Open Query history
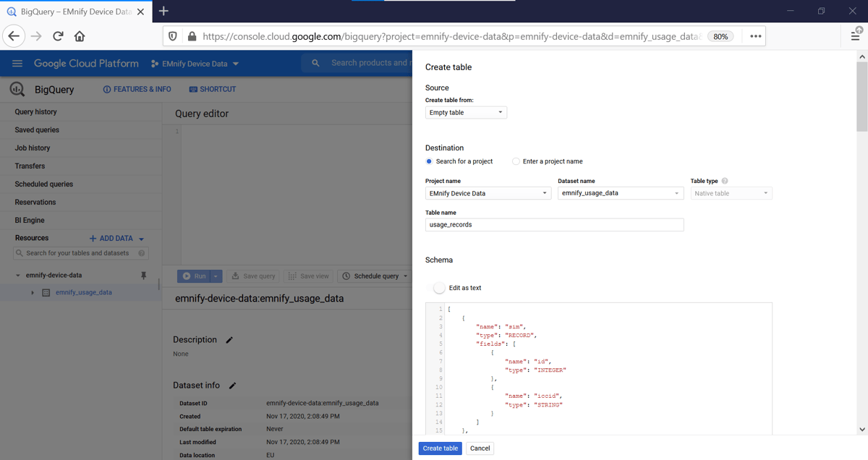The width and height of the screenshot is (868, 460). [80, 112]
